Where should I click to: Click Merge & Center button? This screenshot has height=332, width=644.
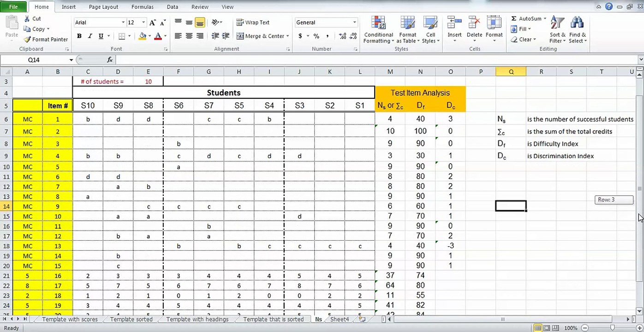tap(262, 36)
